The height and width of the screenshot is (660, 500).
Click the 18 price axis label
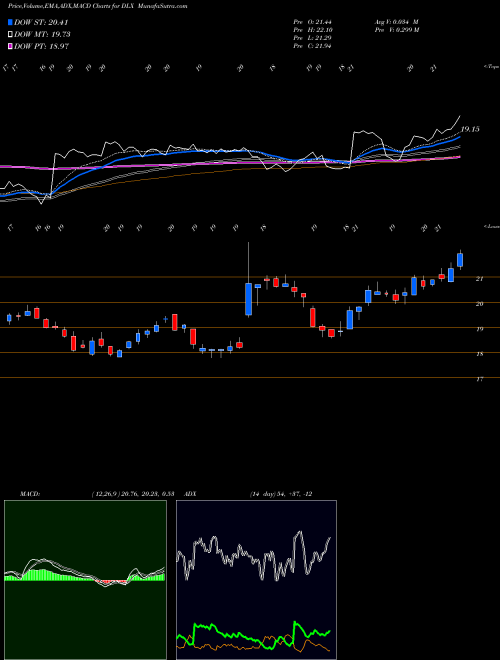coord(479,354)
